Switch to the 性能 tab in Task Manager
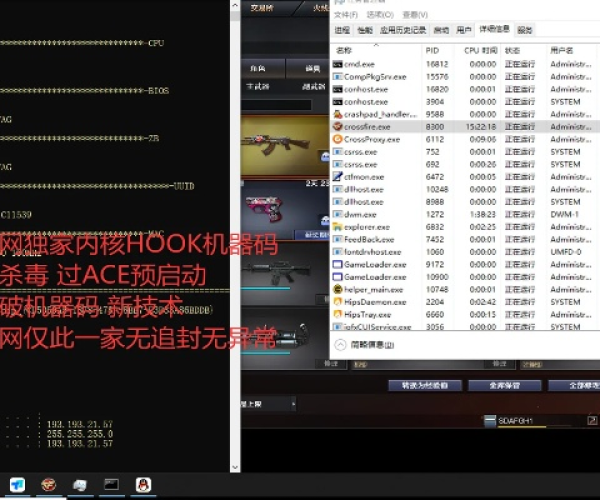Image resolution: width=600 pixels, height=500 pixels. (x=365, y=30)
